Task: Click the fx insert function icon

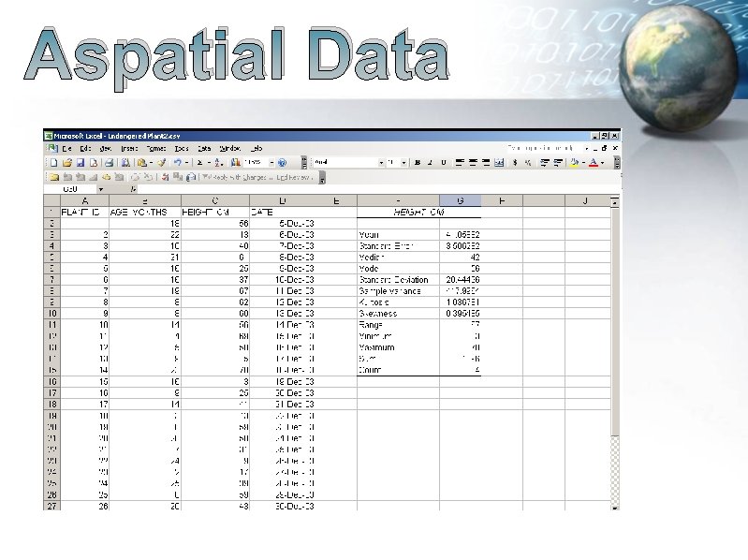Action: click(x=133, y=189)
